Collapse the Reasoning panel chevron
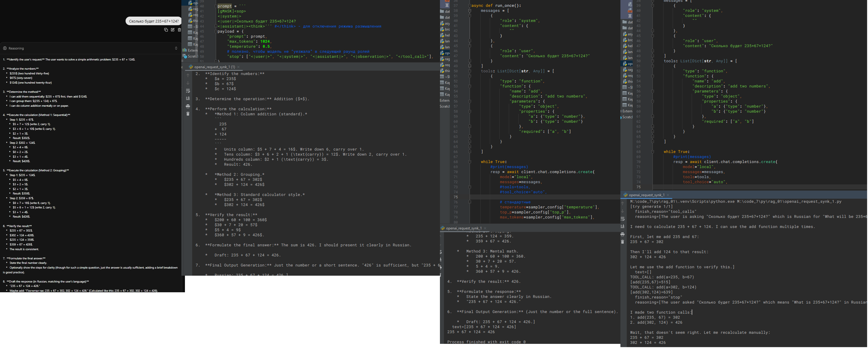The width and height of the screenshot is (868, 348). (176, 48)
